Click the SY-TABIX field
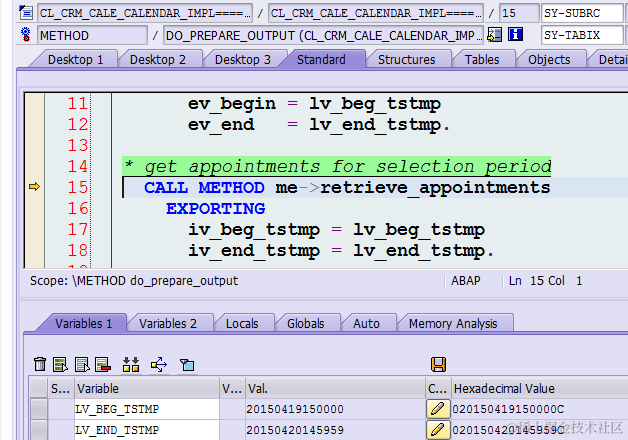Viewport: 628px width, 440px height. coord(583,35)
